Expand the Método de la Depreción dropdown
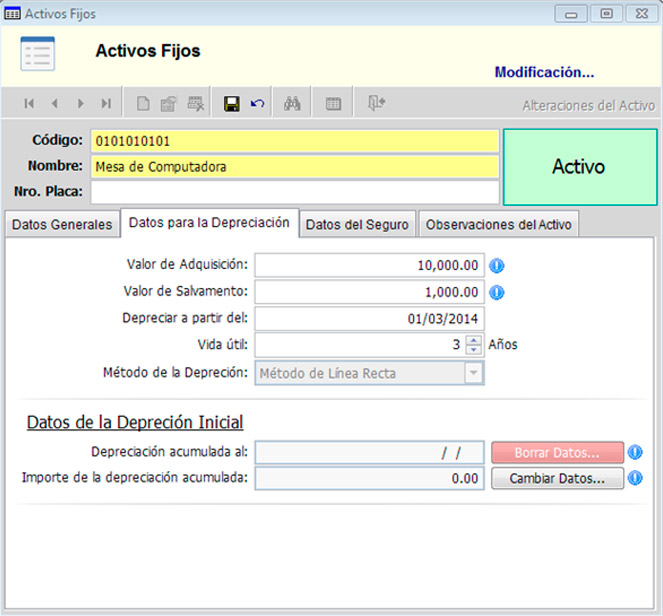663x616 pixels. pos(474,373)
